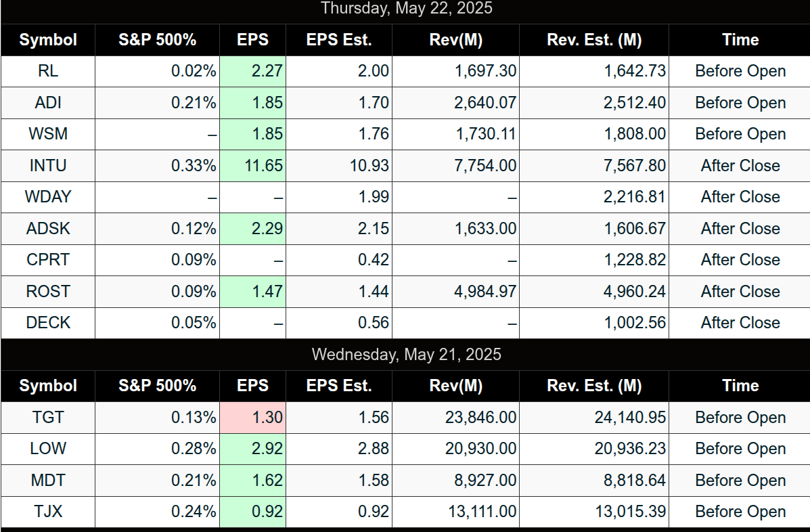The height and width of the screenshot is (532, 810).
Task: Click LOW's S&P 500 weight 0.28%
Action: tap(194, 448)
